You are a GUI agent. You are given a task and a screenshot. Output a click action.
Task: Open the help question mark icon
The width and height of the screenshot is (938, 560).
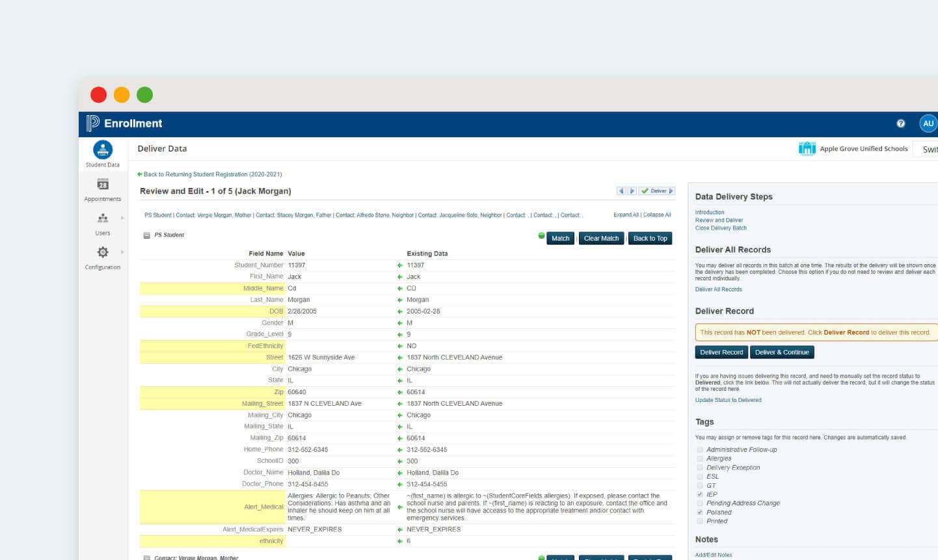901,123
